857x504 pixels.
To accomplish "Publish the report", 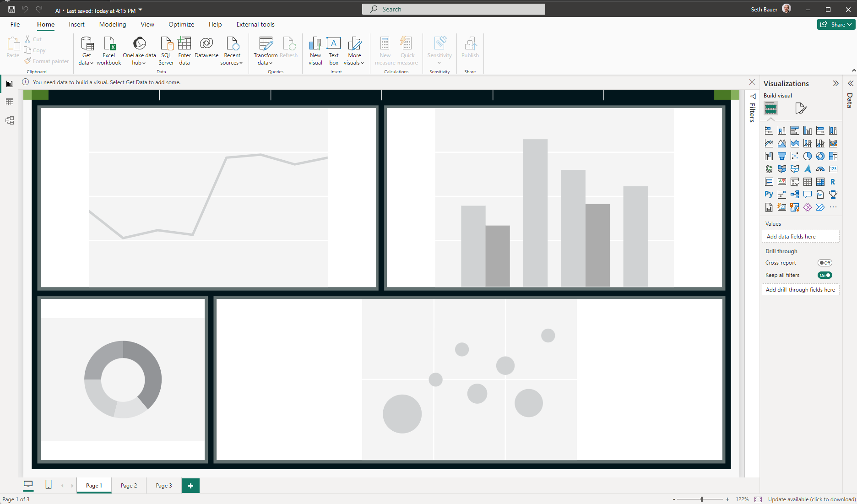I will [470, 48].
